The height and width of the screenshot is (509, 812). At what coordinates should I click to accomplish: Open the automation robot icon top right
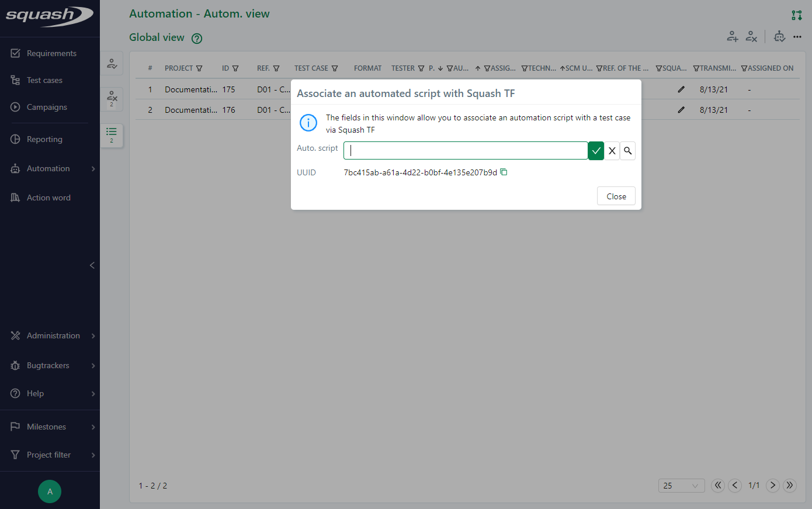pyautogui.click(x=780, y=36)
